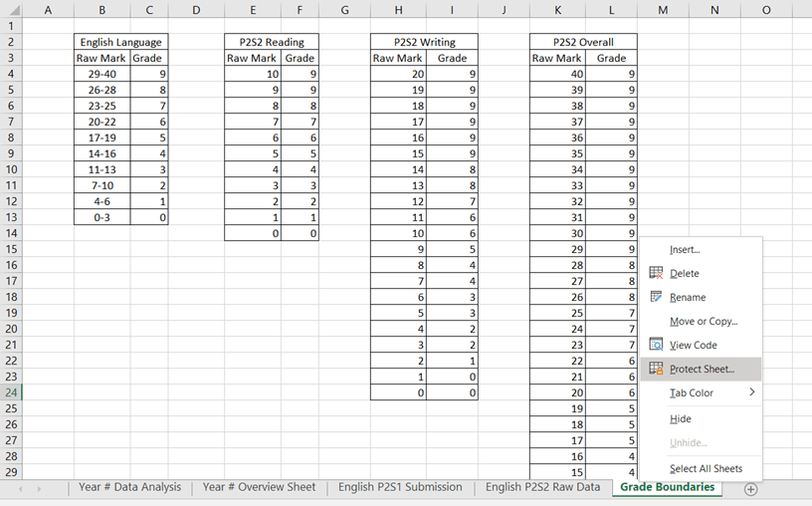Go to Year # Overview Sheet tab
The image size is (812, 506).
(259, 487)
